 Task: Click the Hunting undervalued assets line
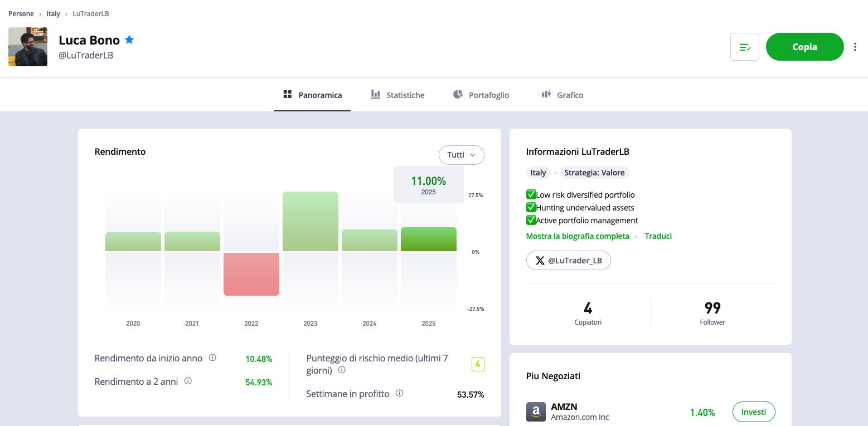580,208
